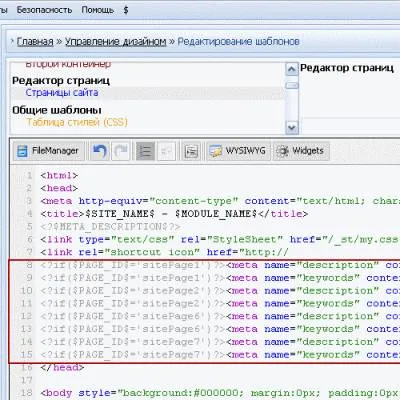The image size is (400, 400).
Task: Click the faded icon after line numbering
Action: [166, 151]
